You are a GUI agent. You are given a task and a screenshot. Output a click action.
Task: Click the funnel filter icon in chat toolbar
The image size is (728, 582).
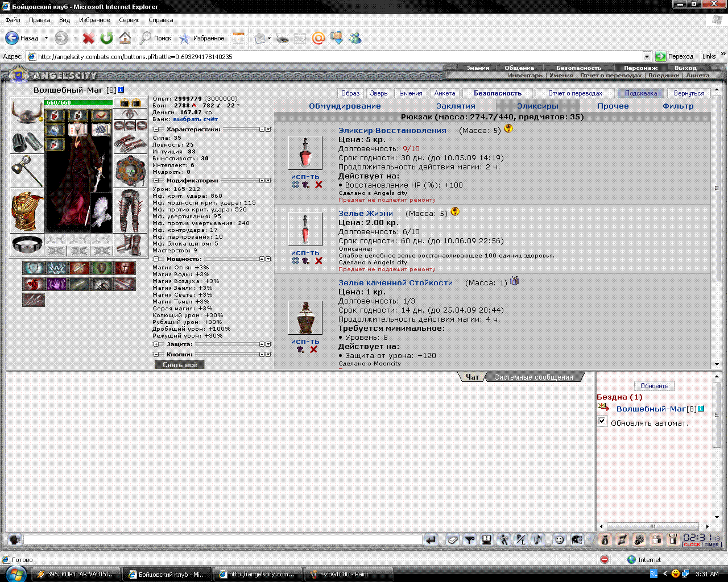point(470,539)
